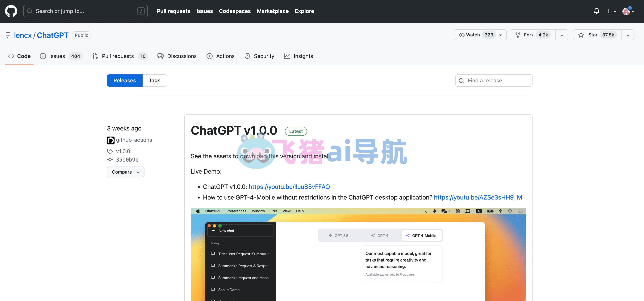Screen dimensions: 644x301
Task: Select GPT-3.5 model in the screenshot
Action: coord(338,236)
